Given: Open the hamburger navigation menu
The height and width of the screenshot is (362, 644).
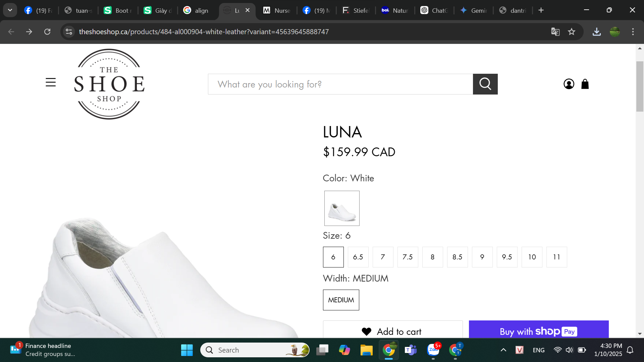Looking at the screenshot, I should [51, 82].
